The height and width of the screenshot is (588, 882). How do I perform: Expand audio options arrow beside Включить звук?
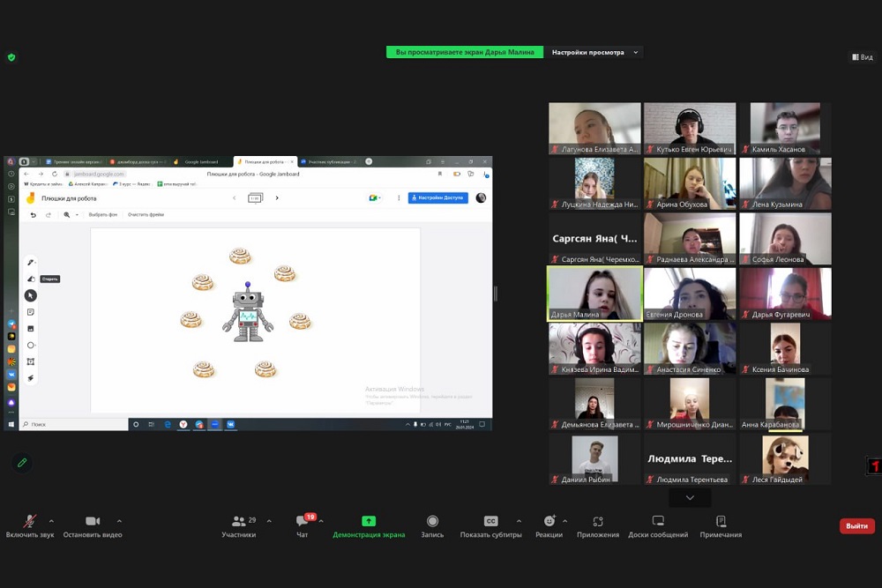click(51, 521)
